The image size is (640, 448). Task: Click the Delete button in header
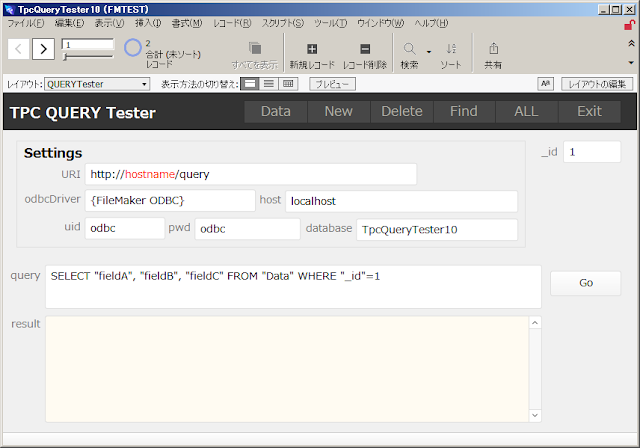click(402, 111)
